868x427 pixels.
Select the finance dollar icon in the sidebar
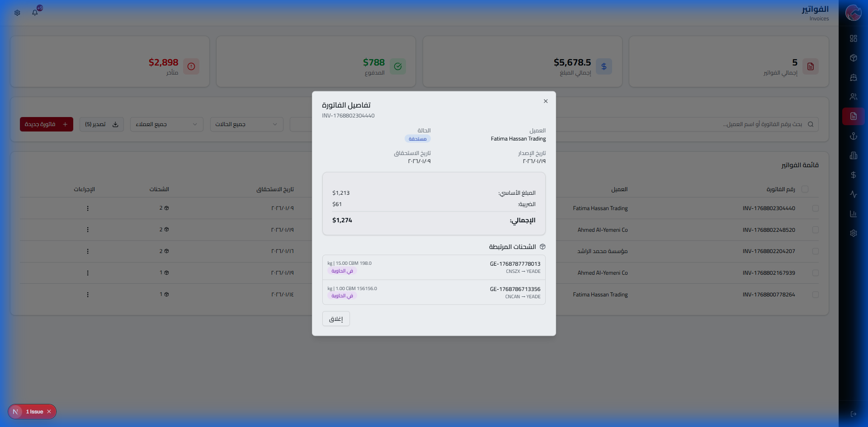[x=854, y=175]
